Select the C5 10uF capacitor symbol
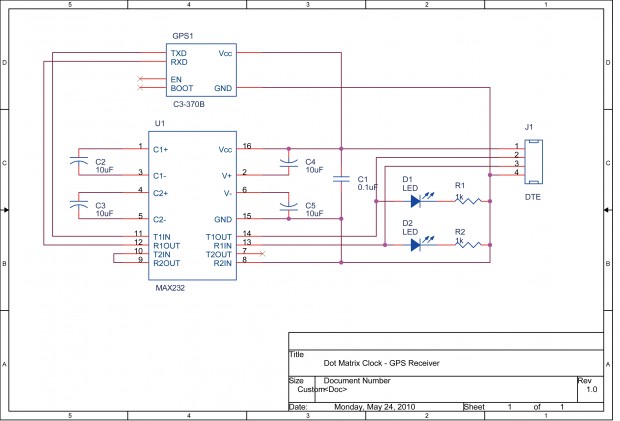Viewport: 620px width, 421px height. tap(289, 206)
